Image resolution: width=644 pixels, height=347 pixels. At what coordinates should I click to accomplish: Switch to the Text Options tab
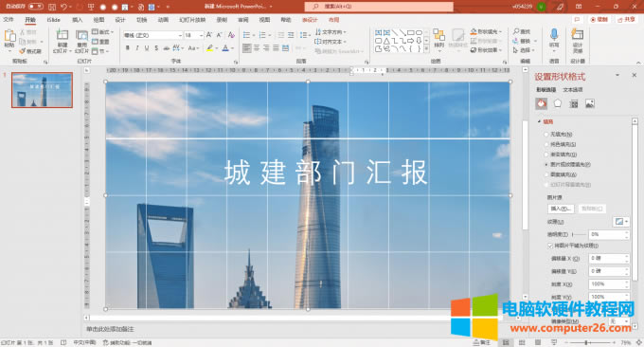click(x=573, y=90)
